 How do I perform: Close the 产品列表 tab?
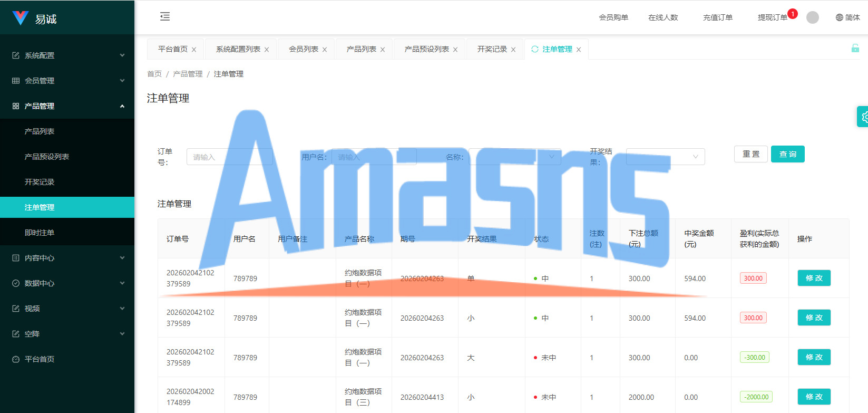[383, 50]
